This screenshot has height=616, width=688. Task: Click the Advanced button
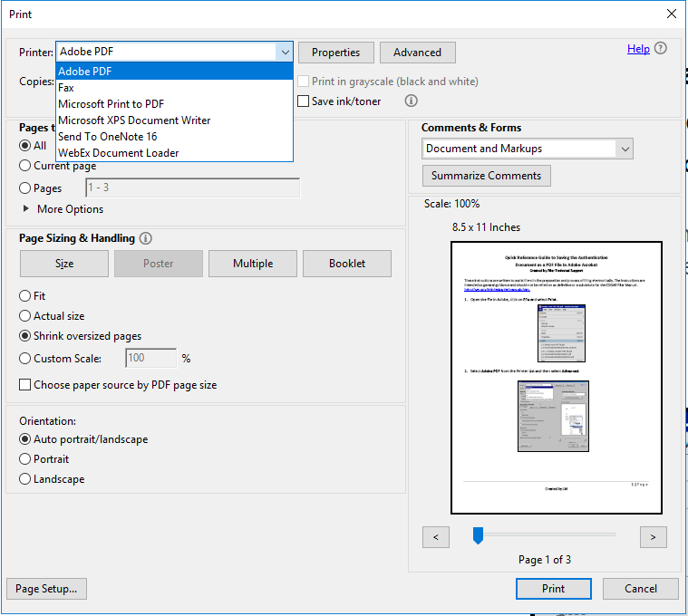click(x=417, y=53)
